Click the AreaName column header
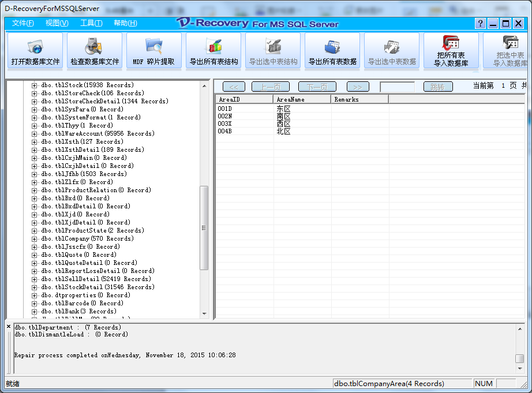 302,99
